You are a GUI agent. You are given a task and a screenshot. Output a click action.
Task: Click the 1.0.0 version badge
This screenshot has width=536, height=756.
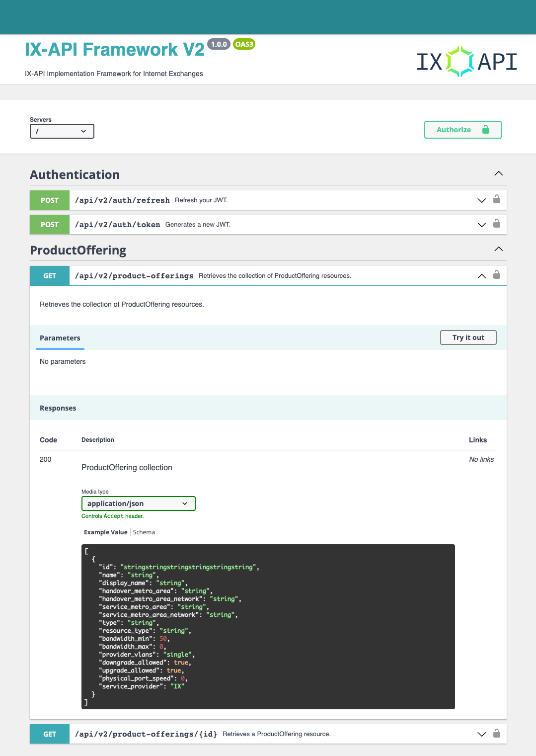pos(219,44)
